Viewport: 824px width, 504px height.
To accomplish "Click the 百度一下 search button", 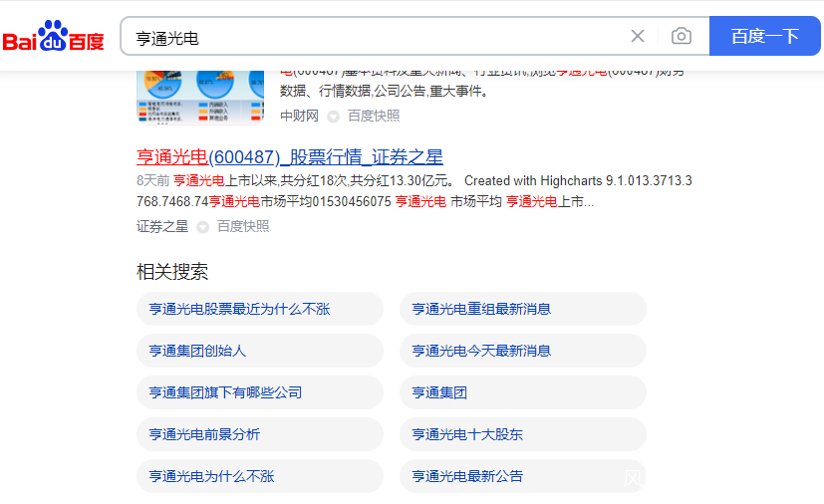I will [764, 36].
